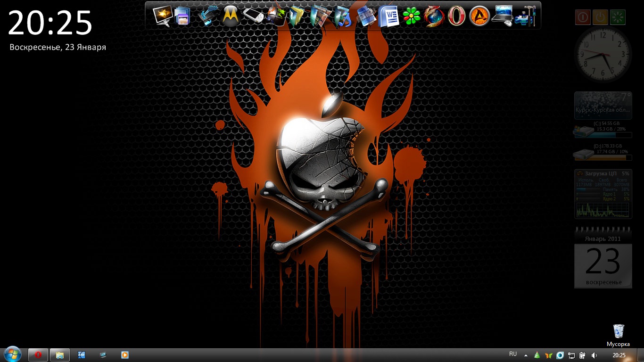Open power plug tray icon

click(583, 355)
